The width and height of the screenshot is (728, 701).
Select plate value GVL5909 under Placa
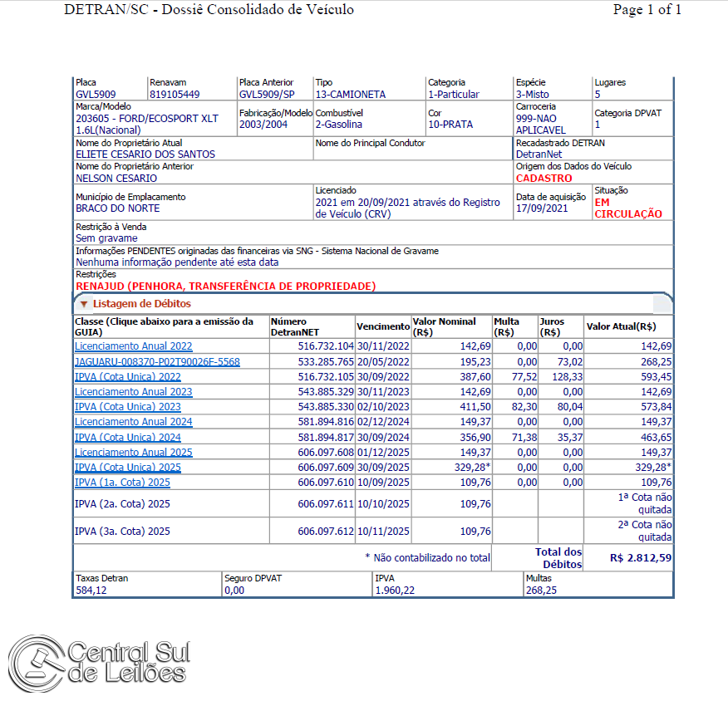pyautogui.click(x=96, y=94)
